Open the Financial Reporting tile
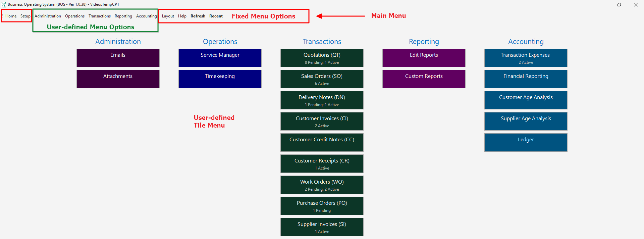 pos(526,79)
